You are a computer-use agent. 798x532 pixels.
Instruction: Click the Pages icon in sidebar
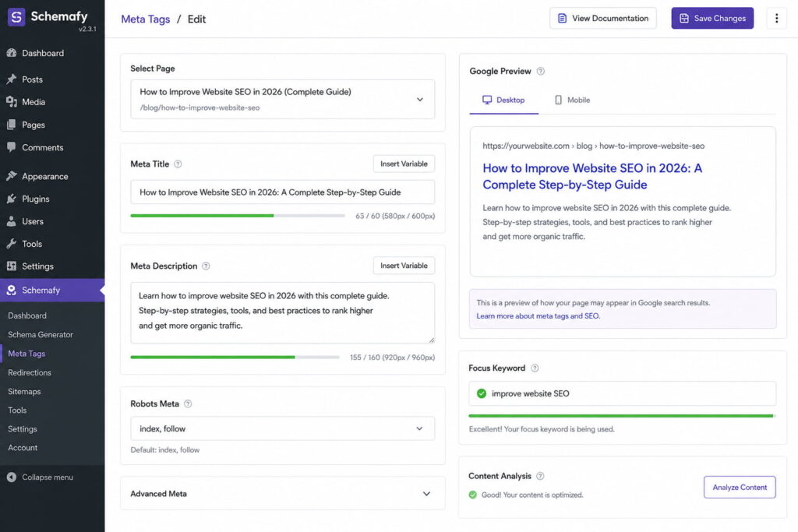[x=11, y=125]
